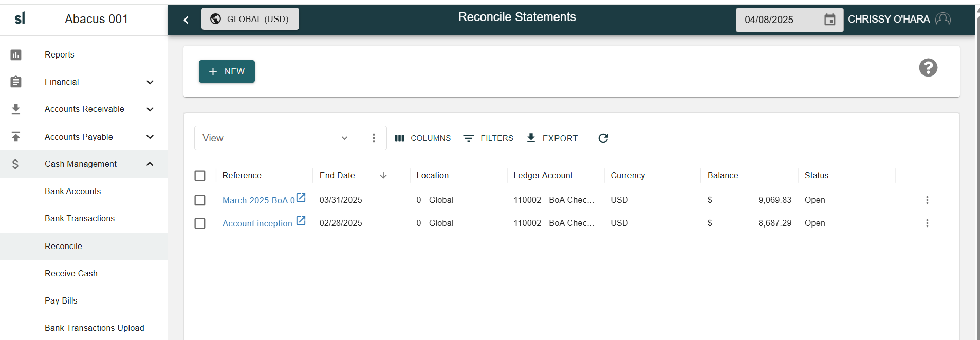Click the CHRISSY O'HARA user name
Image resolution: width=980 pixels, height=340 pixels.
(x=889, y=19)
